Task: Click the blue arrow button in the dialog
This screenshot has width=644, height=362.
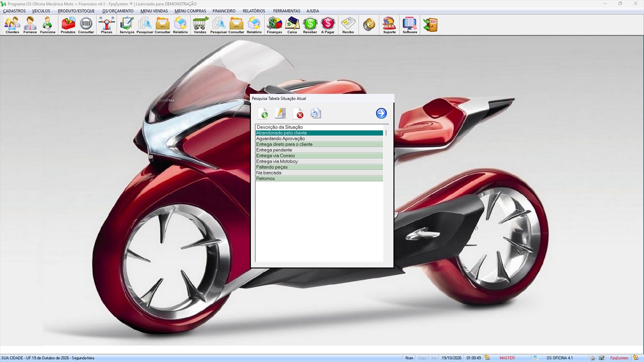Action: click(x=381, y=114)
